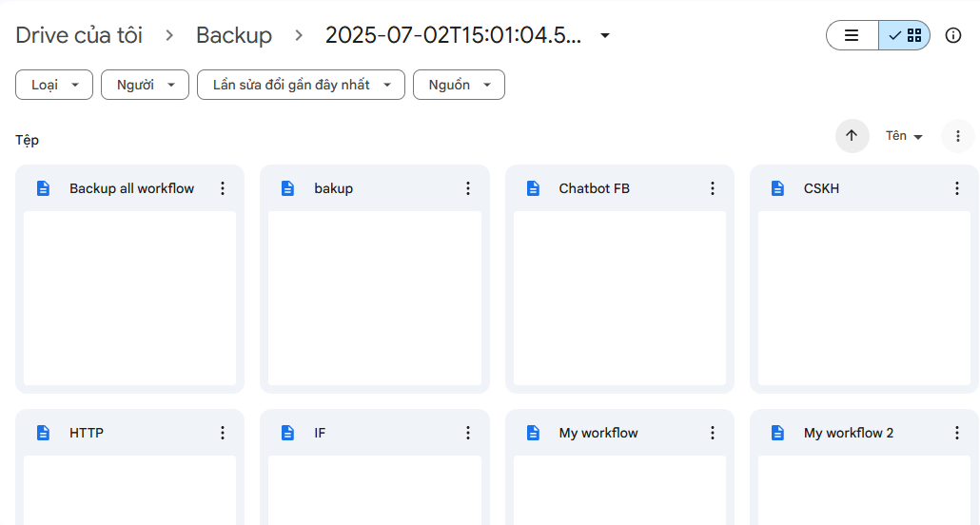Select the Backup all workflow file preview
This screenshot has width=980, height=525.
tap(130, 298)
